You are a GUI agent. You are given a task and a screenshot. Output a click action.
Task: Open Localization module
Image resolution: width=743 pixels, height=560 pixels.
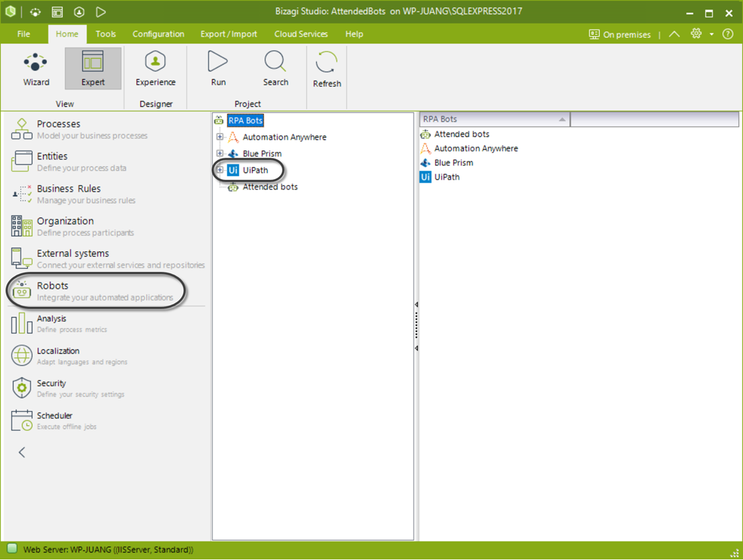107,356
